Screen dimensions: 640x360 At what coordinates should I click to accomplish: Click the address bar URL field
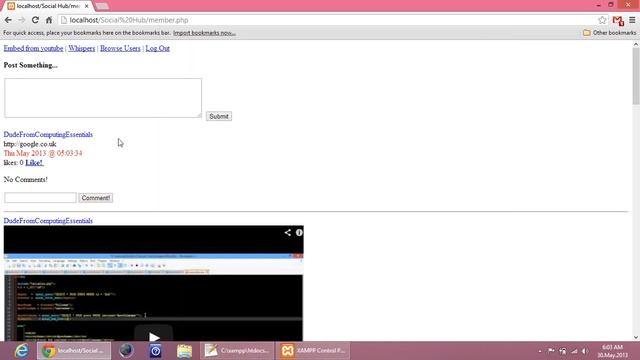click(327, 20)
